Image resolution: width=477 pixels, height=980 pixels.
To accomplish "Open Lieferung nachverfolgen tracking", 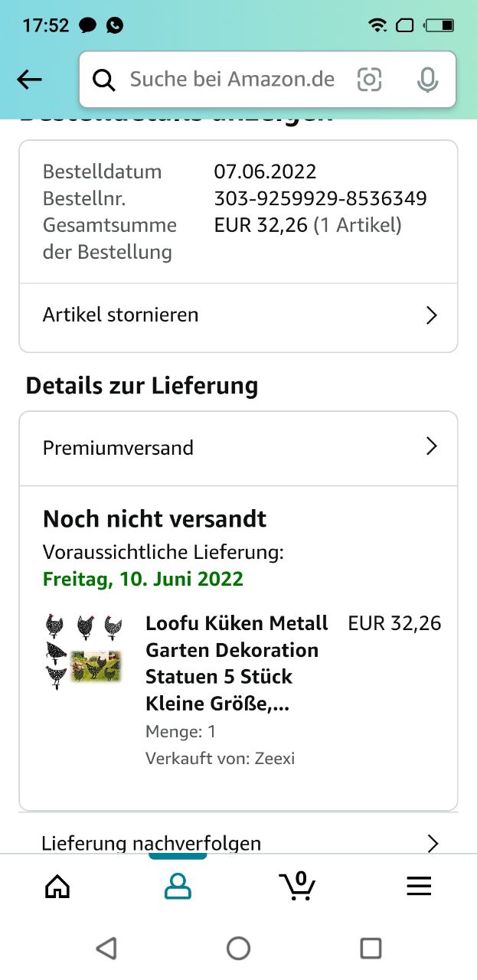I will click(152, 843).
